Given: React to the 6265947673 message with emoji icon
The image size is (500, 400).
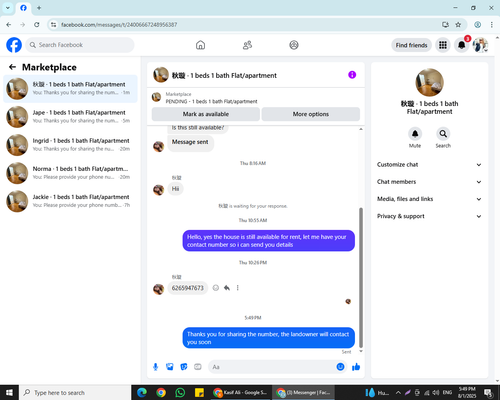Looking at the screenshot, I should [216, 288].
